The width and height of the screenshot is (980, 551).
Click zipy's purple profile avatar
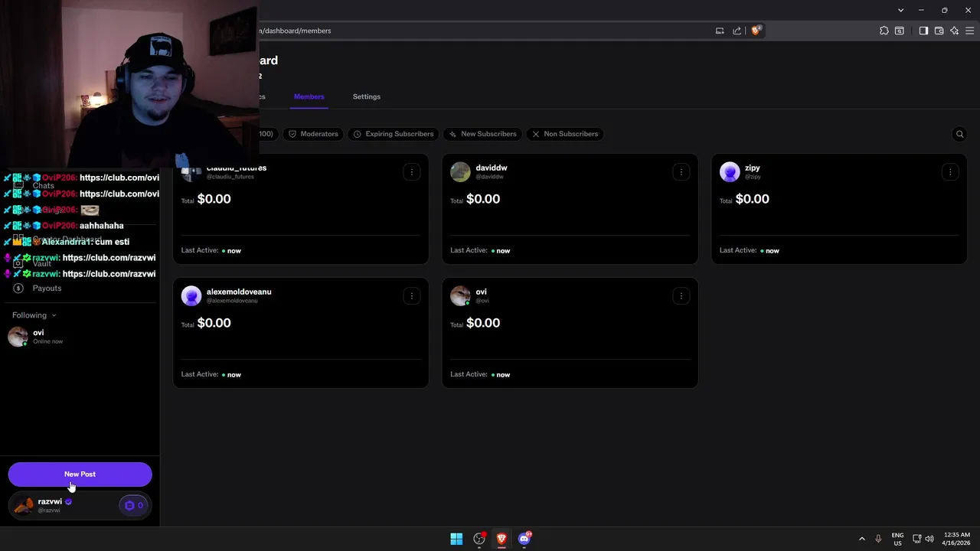coord(730,171)
